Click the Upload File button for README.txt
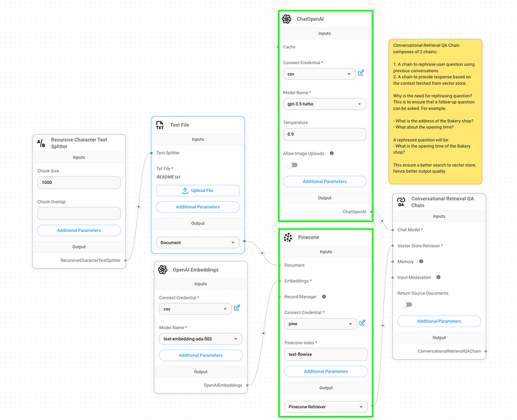The width and height of the screenshot is (517, 420). pos(198,190)
